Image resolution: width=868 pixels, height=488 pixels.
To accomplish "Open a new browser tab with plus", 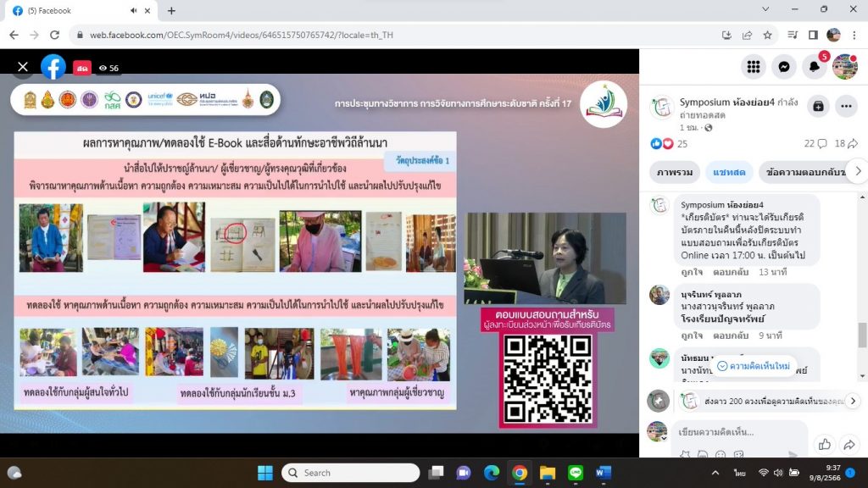I will click(171, 10).
